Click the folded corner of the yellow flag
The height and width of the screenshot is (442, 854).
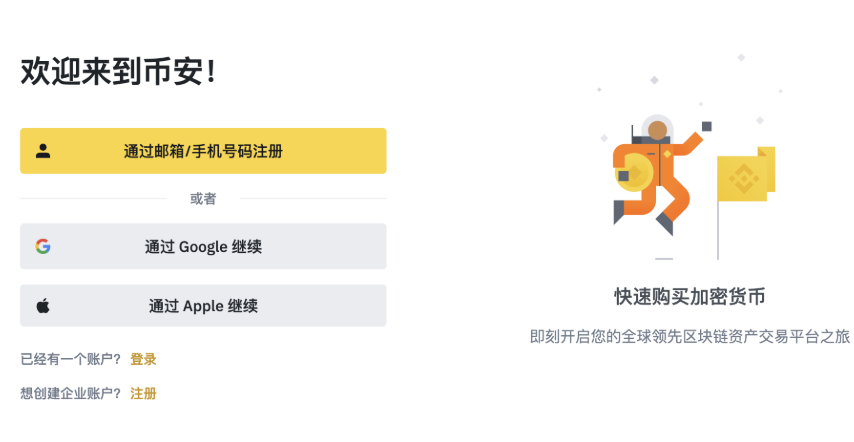[767, 153]
